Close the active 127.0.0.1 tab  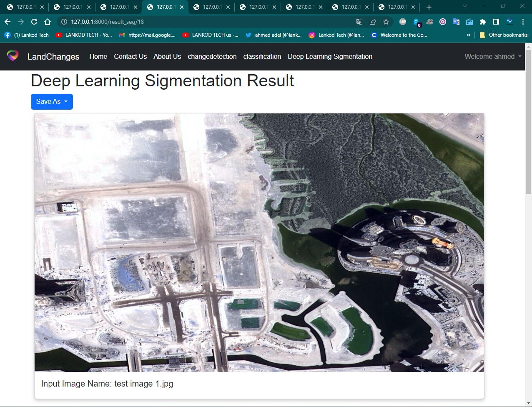[182, 7]
